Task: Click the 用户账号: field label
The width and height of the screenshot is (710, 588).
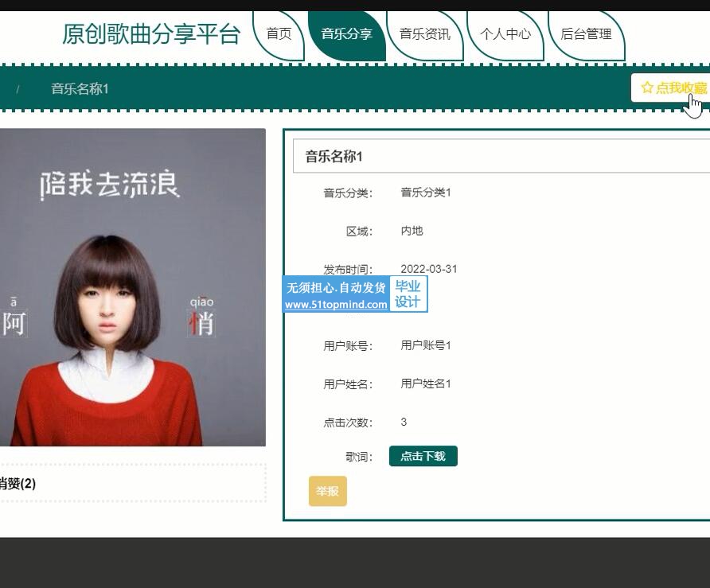Action: pyautogui.click(x=348, y=346)
